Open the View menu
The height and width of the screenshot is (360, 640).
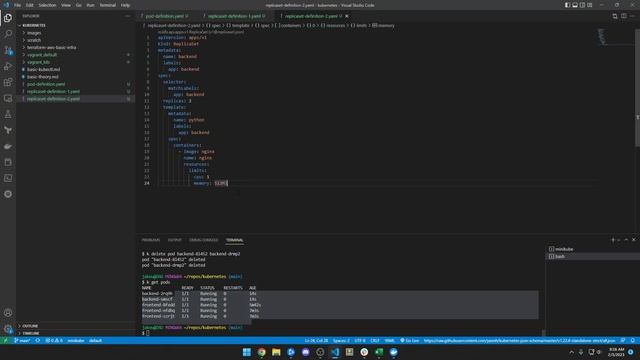tap(66, 5)
